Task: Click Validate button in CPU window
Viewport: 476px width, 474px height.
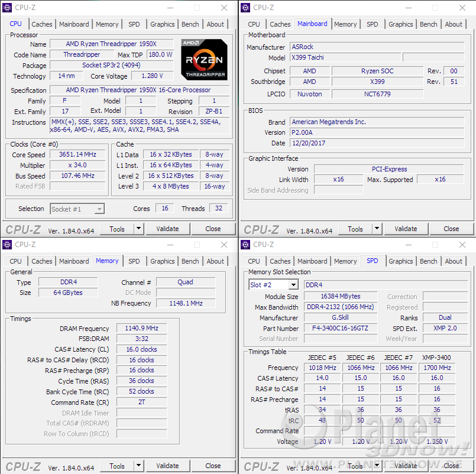Action: tap(167, 229)
